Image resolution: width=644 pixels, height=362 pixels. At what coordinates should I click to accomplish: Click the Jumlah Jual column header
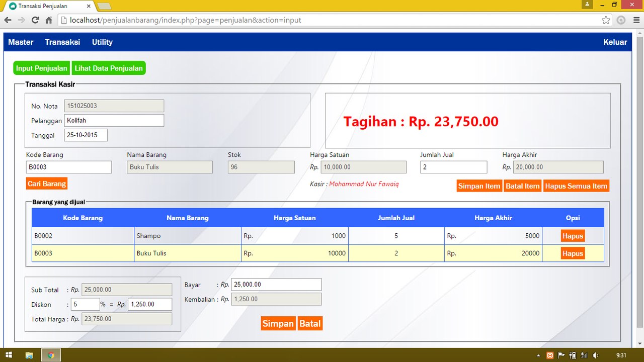[x=396, y=218]
